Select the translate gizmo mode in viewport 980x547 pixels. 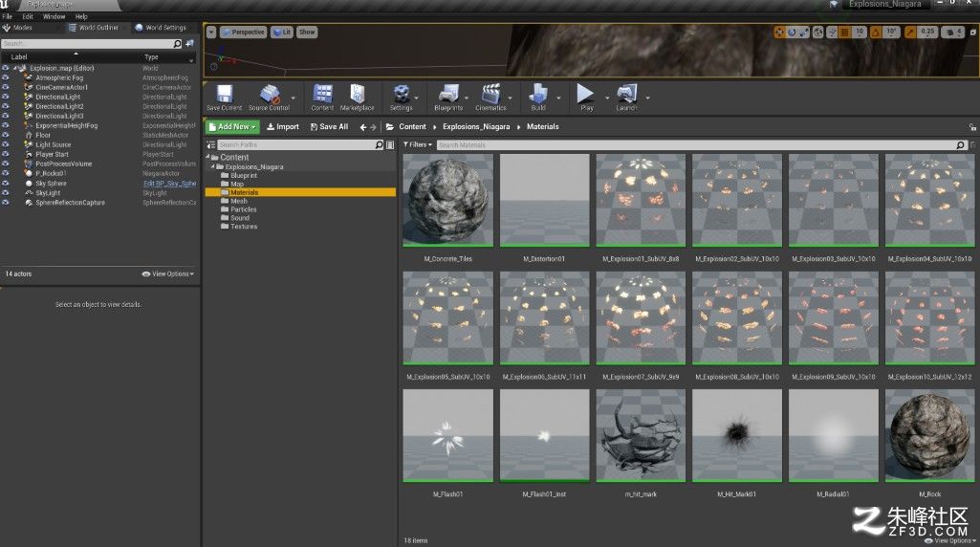click(779, 32)
